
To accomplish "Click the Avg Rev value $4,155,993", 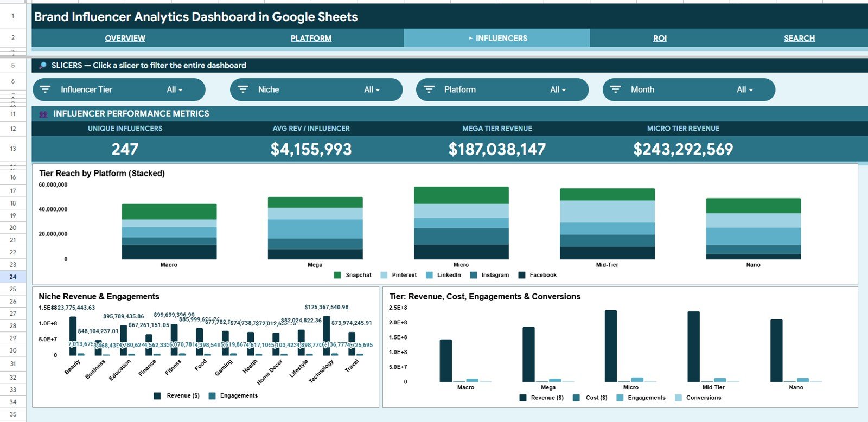I will pyautogui.click(x=311, y=149).
